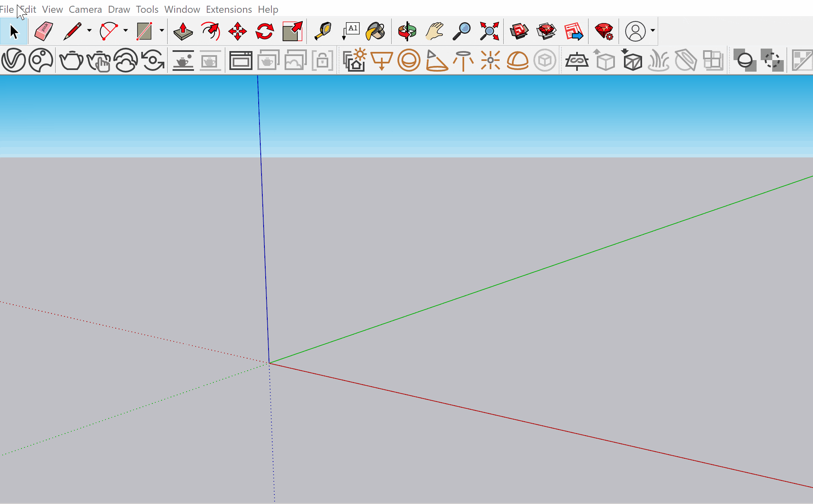This screenshot has width=813, height=504.
Task: Expand the user account dropdown arrow
Action: (x=652, y=30)
